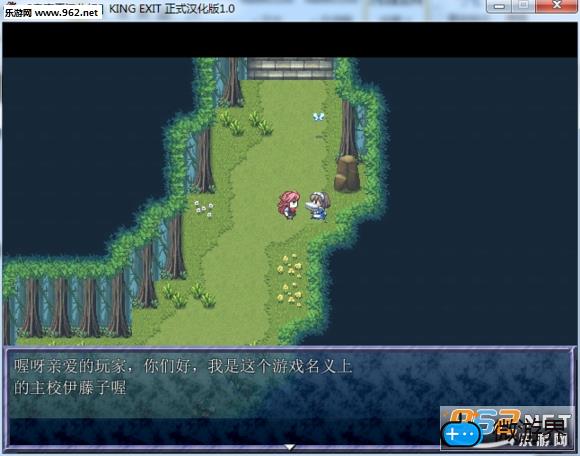Click the stone stairway at path top

290,68
